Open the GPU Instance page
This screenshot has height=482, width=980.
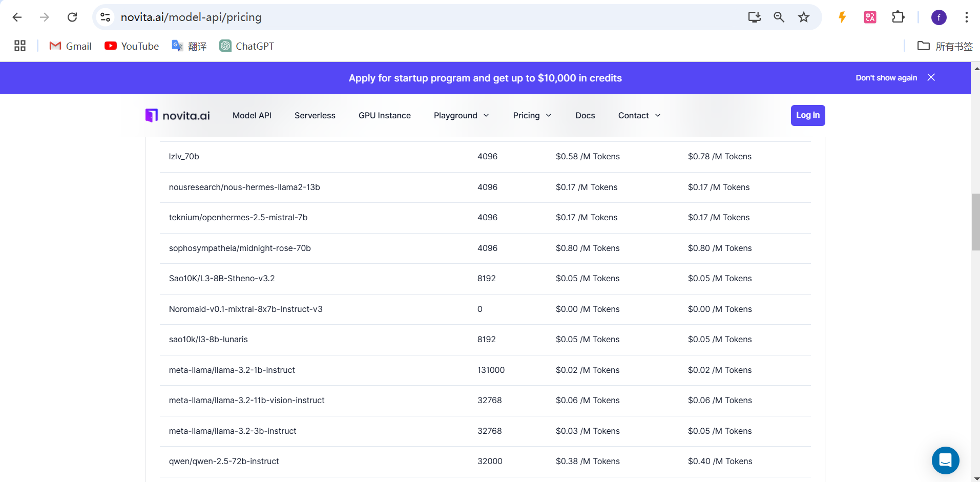385,116
